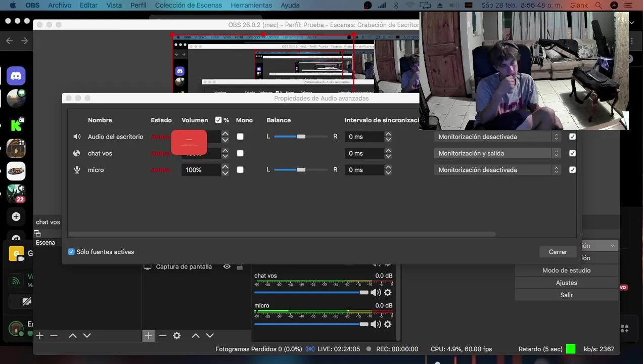
Task: Enable Mono for Audio del escritorio
Action: click(240, 136)
